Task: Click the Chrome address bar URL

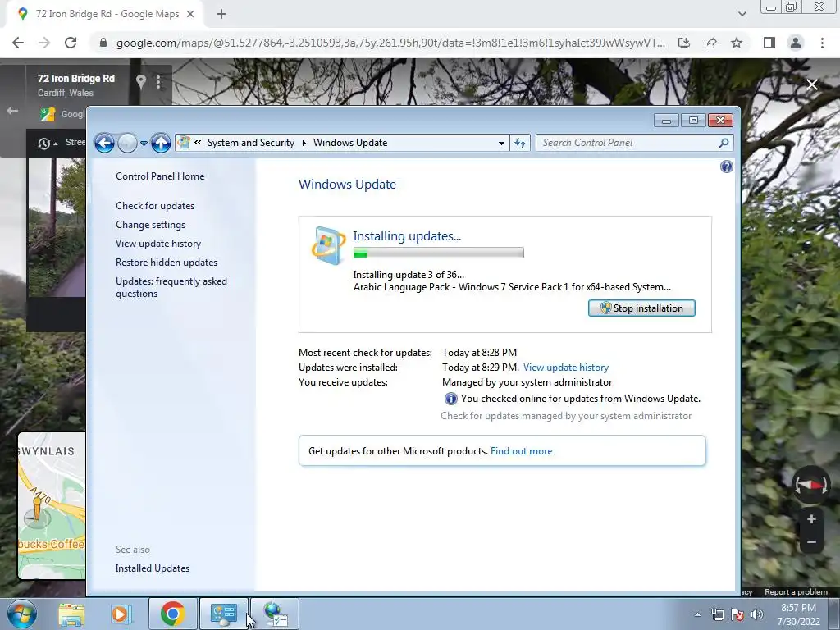Action: pyautogui.click(x=390, y=43)
